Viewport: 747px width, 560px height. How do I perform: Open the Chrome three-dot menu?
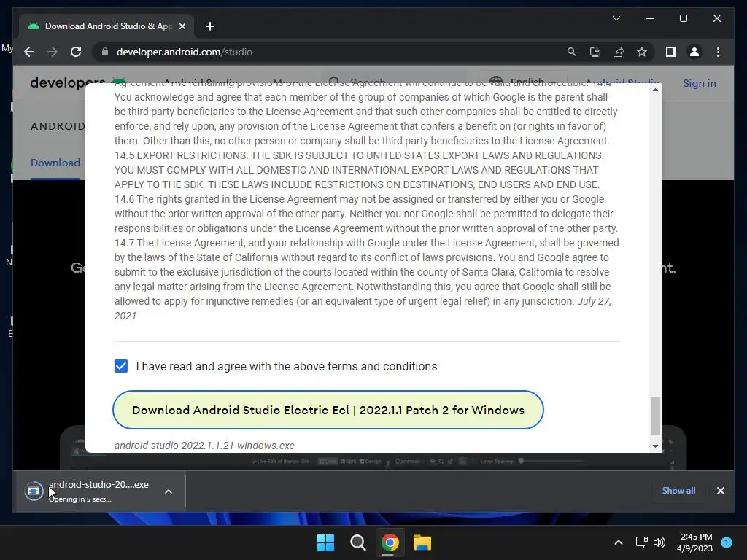[x=718, y=52]
